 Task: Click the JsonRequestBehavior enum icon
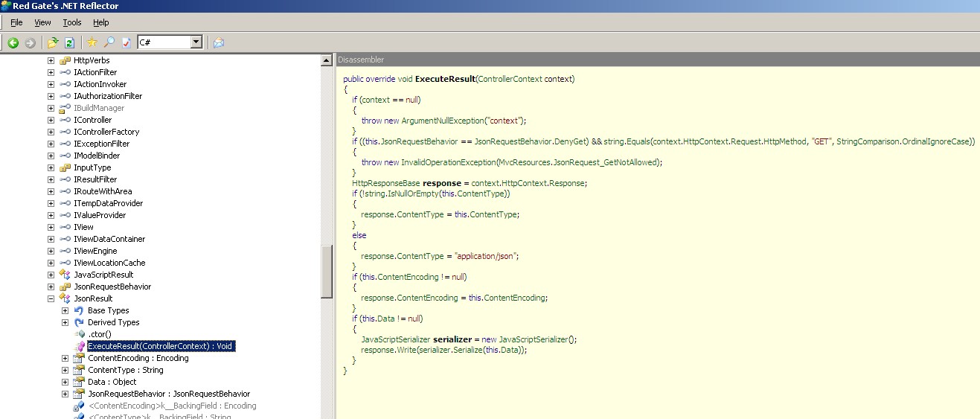(65, 287)
